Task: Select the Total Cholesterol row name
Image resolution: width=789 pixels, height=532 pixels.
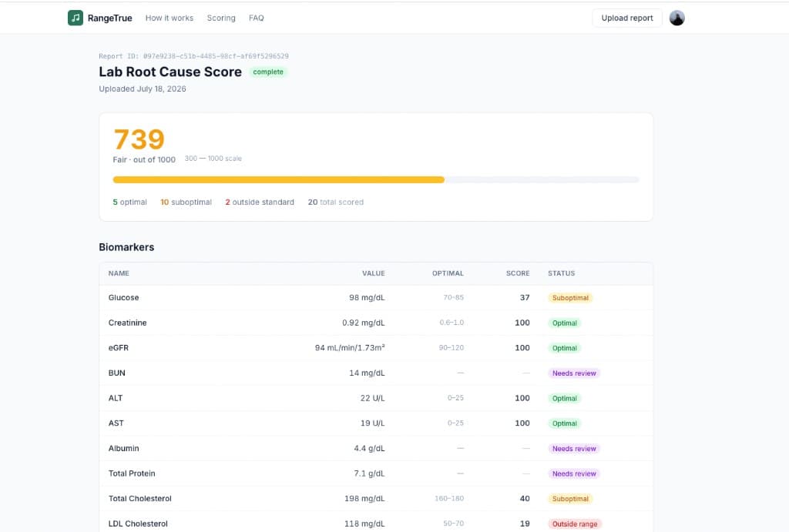Action: click(x=140, y=499)
